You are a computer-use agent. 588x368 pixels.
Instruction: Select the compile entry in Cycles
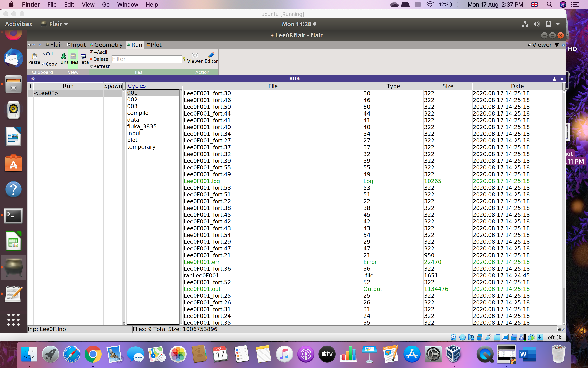(x=153, y=113)
